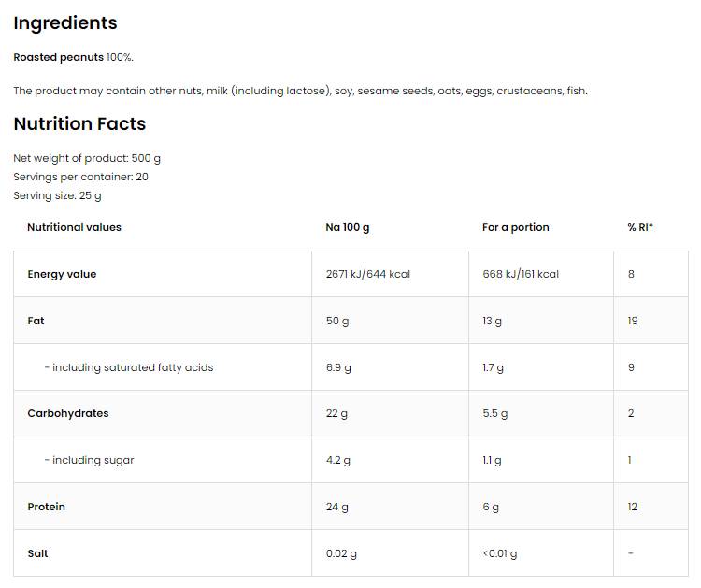701x588 pixels.
Task: Click the Servings per container line
Action: (x=80, y=177)
